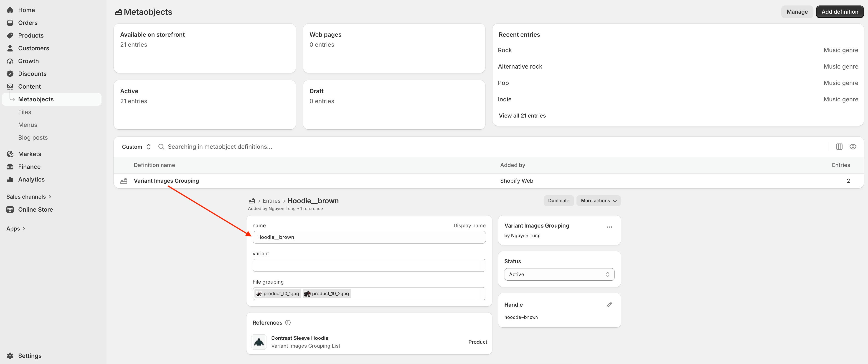Screen dimensions: 868x364
Task: Click View all 21 entries link
Action: click(x=522, y=116)
